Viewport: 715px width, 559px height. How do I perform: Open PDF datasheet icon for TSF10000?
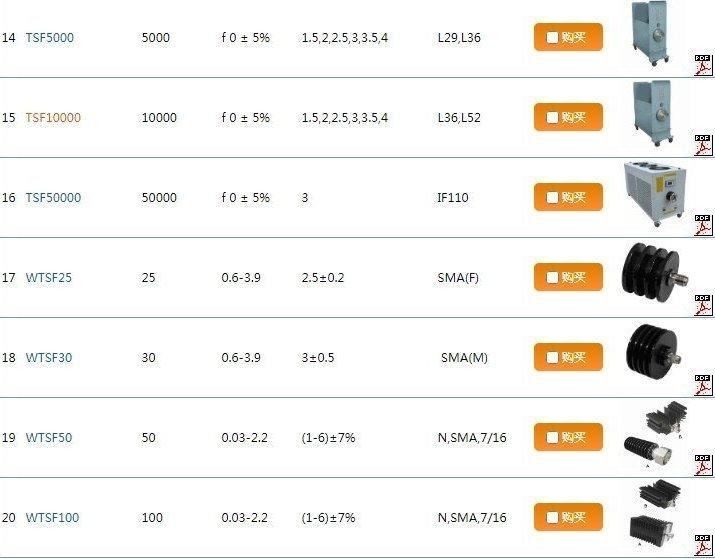coord(704,144)
